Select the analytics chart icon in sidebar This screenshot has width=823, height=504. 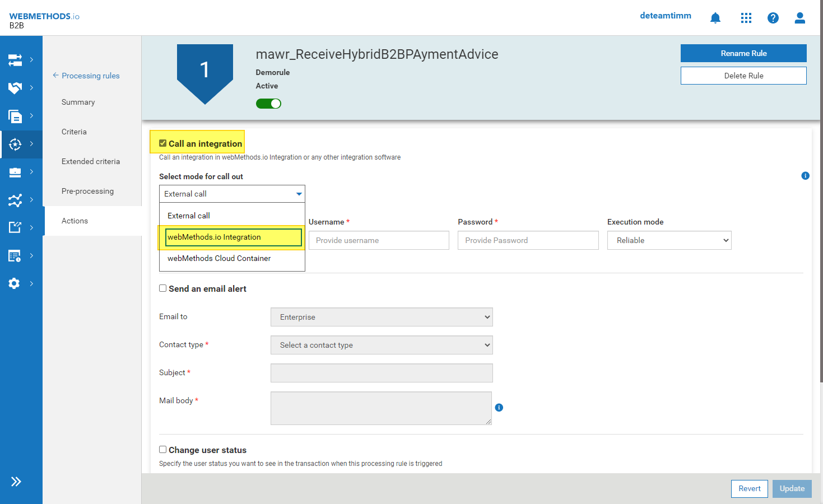tap(15, 200)
